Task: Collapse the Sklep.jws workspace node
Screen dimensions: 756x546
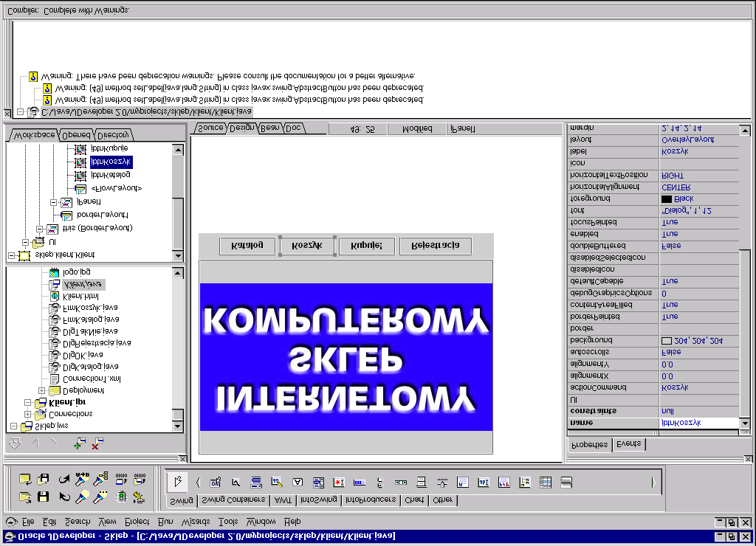Action: (13, 426)
